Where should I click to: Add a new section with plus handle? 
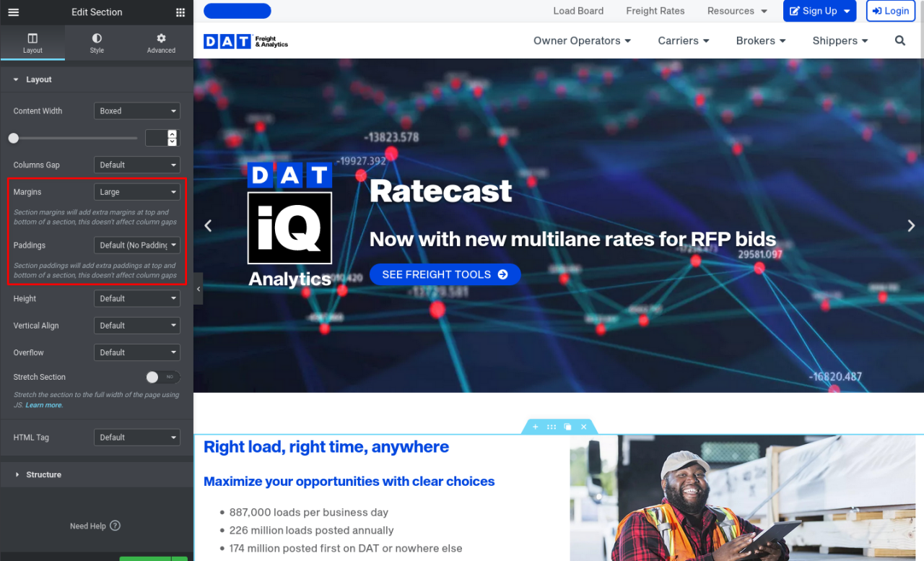536,427
